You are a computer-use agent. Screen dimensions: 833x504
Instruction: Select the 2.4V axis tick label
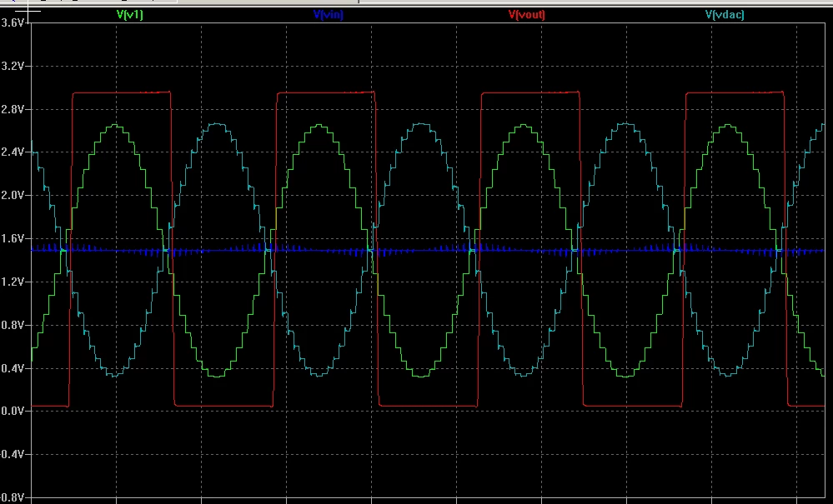tap(13, 152)
